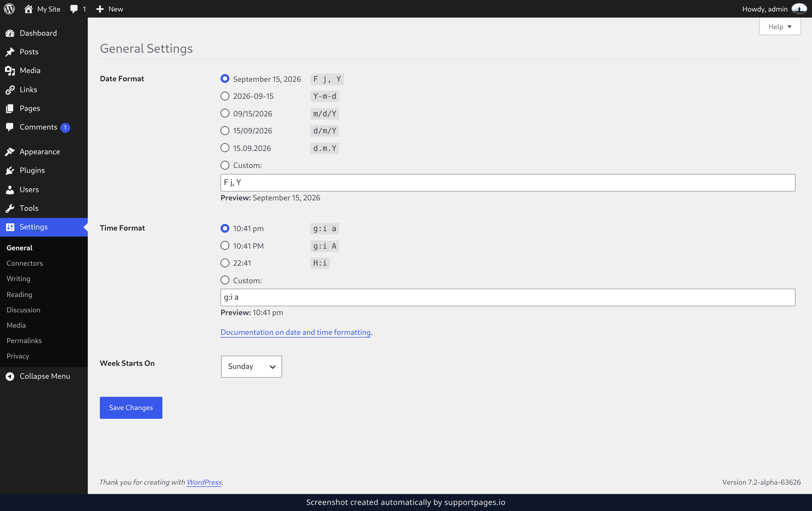Viewport: 812px width, 511px height.
Task: Select the 15/09/2026 date format
Action: click(225, 131)
